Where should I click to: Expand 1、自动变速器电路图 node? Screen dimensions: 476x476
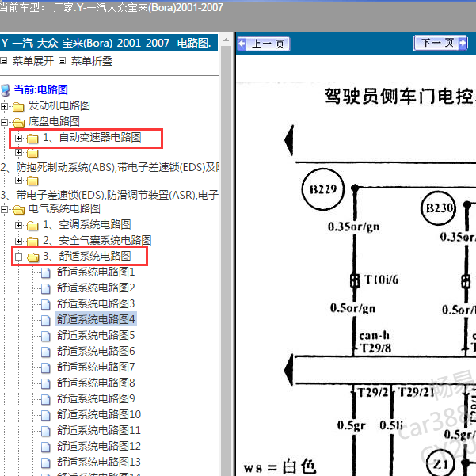pyautogui.click(x=18, y=138)
